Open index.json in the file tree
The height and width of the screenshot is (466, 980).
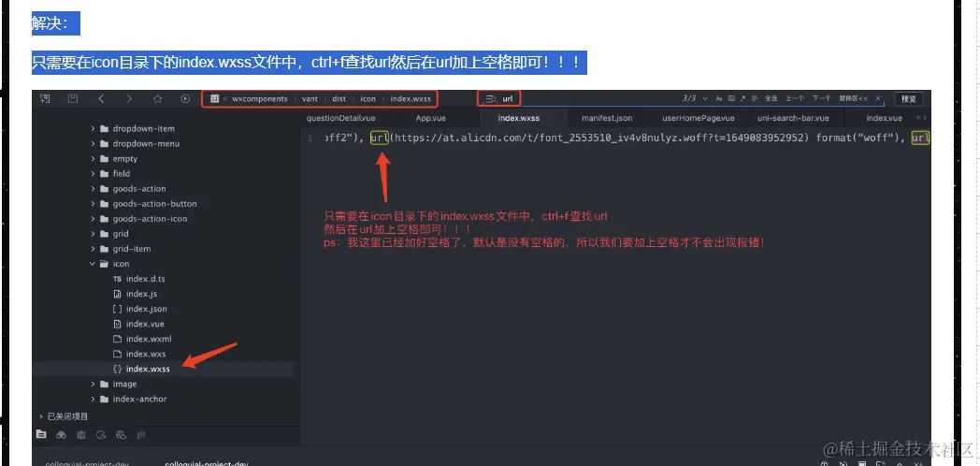coord(146,309)
